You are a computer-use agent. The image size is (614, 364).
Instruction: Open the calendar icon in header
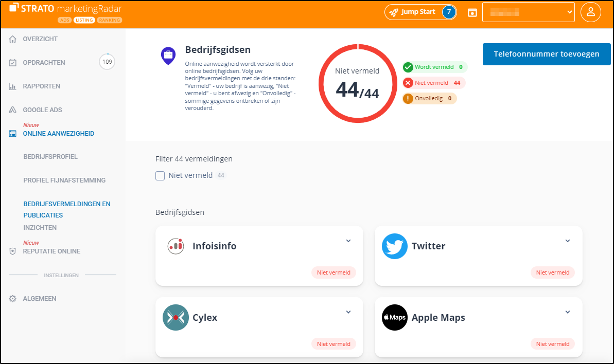pyautogui.click(x=472, y=12)
